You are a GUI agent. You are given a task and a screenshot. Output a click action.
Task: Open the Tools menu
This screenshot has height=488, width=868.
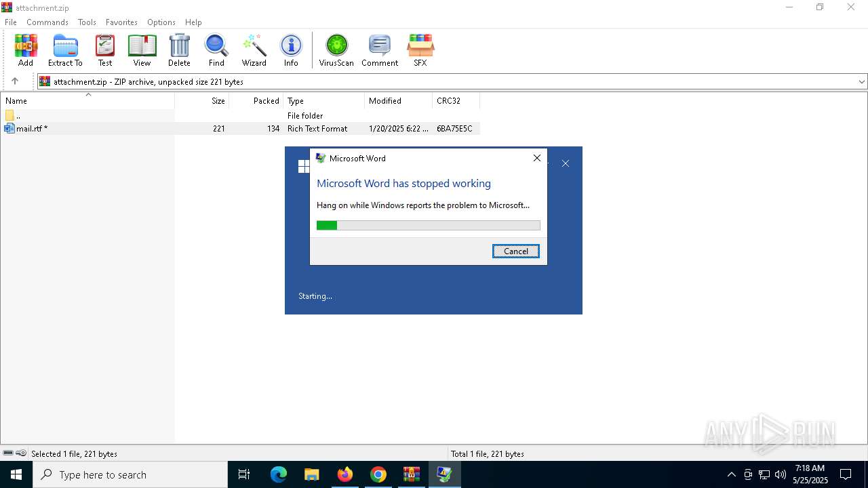tap(87, 22)
